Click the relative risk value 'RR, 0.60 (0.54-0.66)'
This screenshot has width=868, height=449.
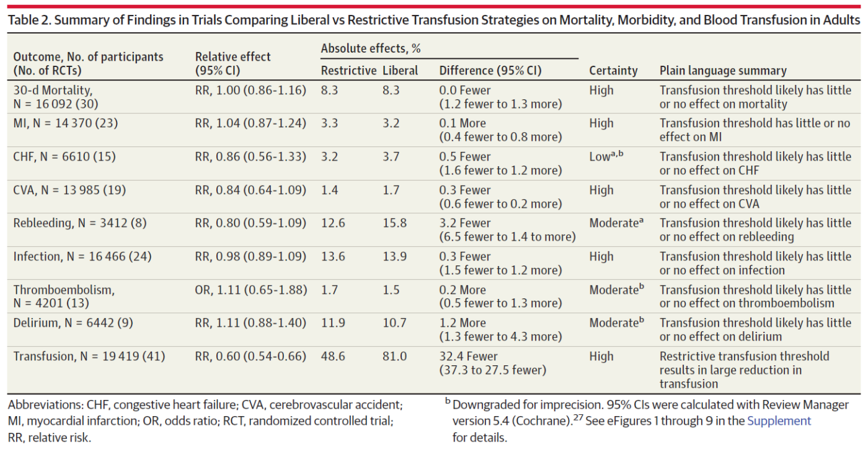click(250, 357)
